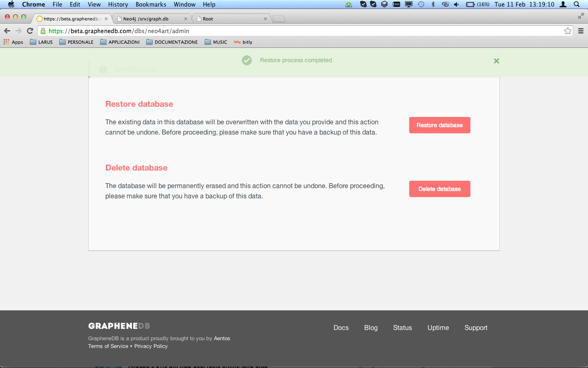Click the date and time in menu bar
This screenshot has height=368, width=588.
(x=524, y=4)
